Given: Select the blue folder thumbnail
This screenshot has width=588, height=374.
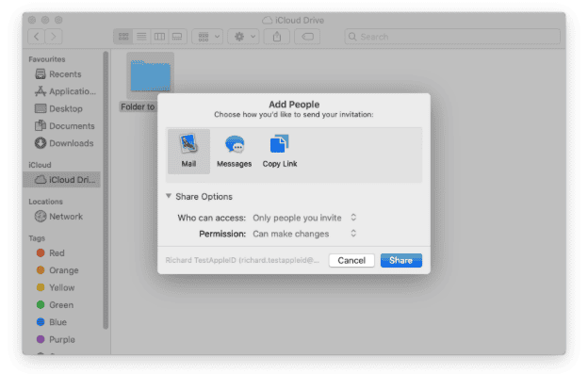Looking at the screenshot, I should pos(151,75).
